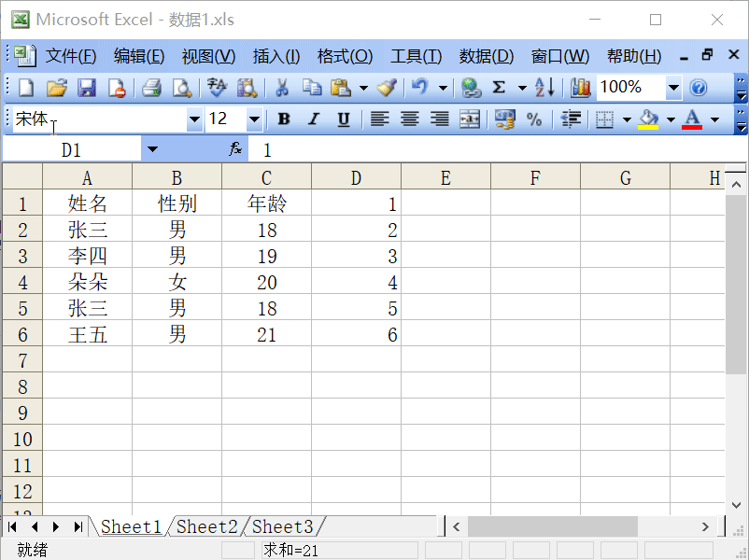Apply Merge and Center to selection

[x=468, y=119]
